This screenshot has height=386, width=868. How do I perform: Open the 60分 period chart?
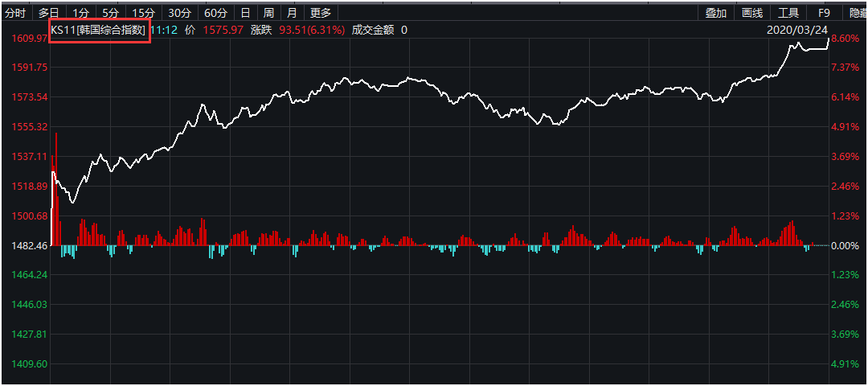pyautogui.click(x=215, y=13)
